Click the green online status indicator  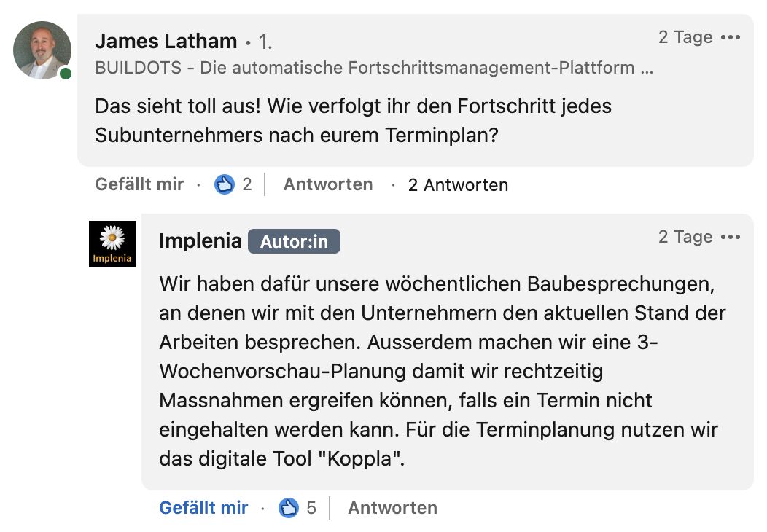66,74
